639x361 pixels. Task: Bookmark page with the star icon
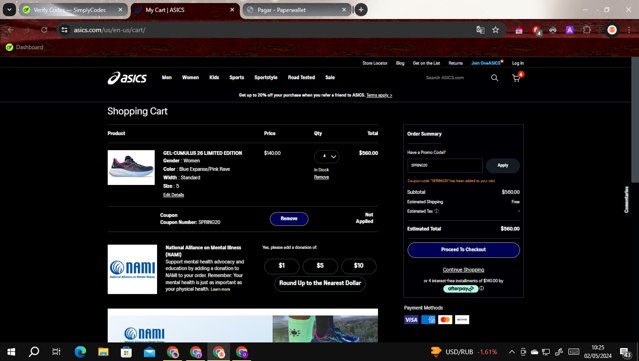tap(495, 30)
